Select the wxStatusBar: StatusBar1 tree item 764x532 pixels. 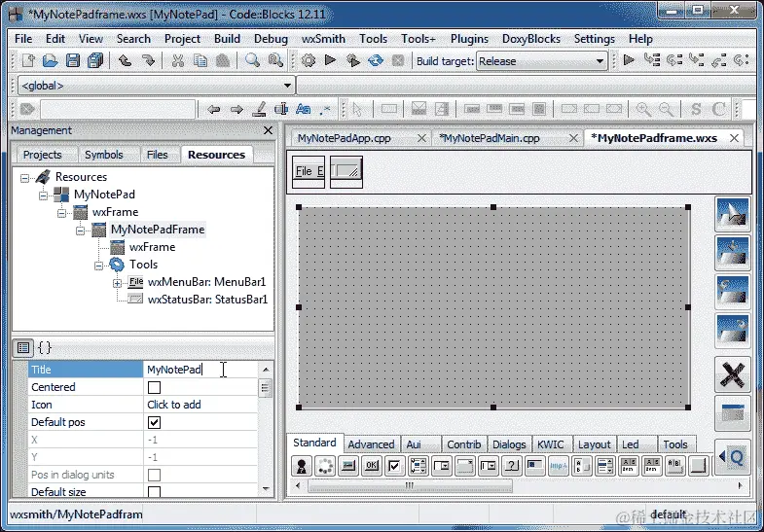[207, 300]
